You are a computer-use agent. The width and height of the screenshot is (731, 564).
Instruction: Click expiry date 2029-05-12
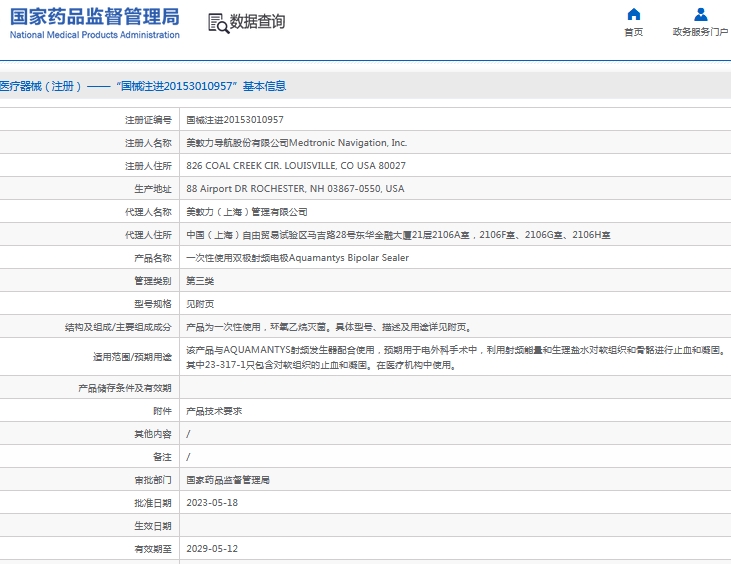pyautogui.click(x=212, y=549)
